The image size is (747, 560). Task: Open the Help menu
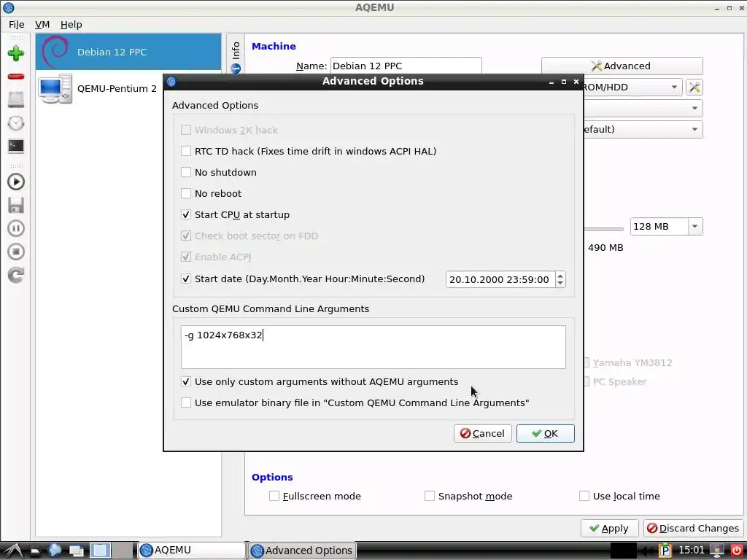click(x=71, y=24)
